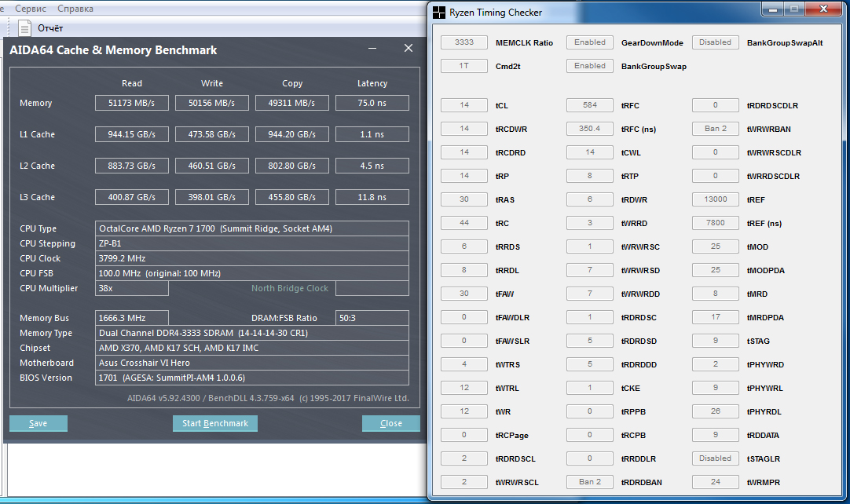Click the tRAS value 30 field
The width and height of the screenshot is (850, 504).
point(464,199)
